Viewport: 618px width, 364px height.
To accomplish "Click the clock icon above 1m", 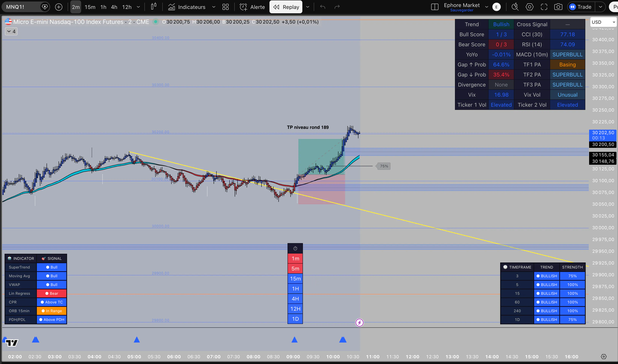I will [295, 248].
